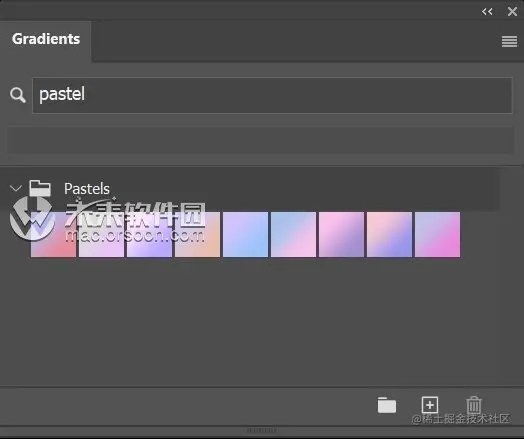Screen dimensions: 524x439
Task: Switch to the Gradients tab
Action: 46,39
